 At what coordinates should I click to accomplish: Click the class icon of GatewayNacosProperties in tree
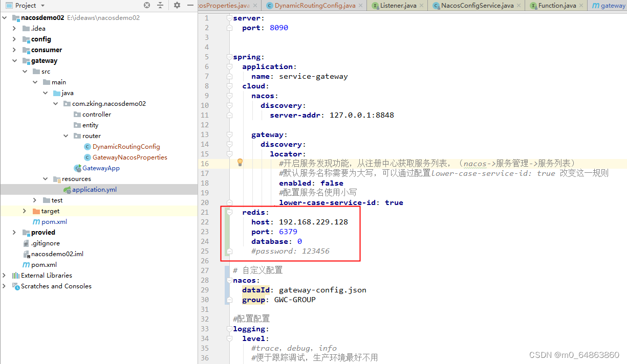coord(87,157)
